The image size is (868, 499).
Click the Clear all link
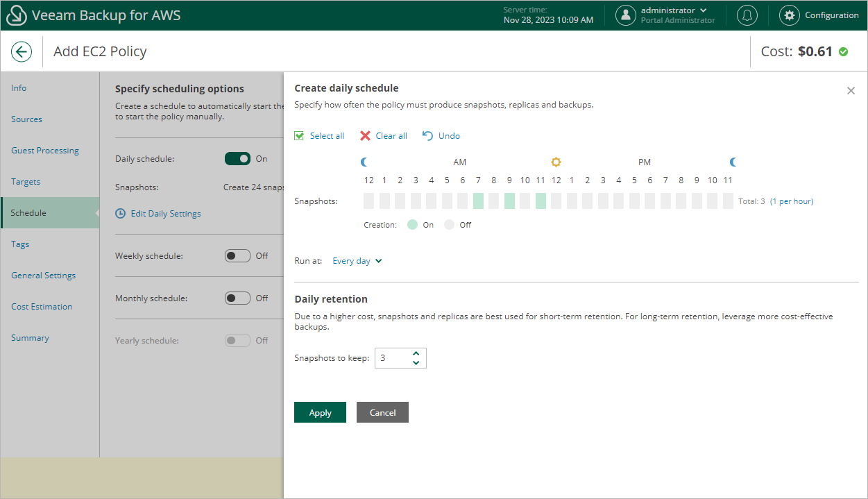(391, 136)
